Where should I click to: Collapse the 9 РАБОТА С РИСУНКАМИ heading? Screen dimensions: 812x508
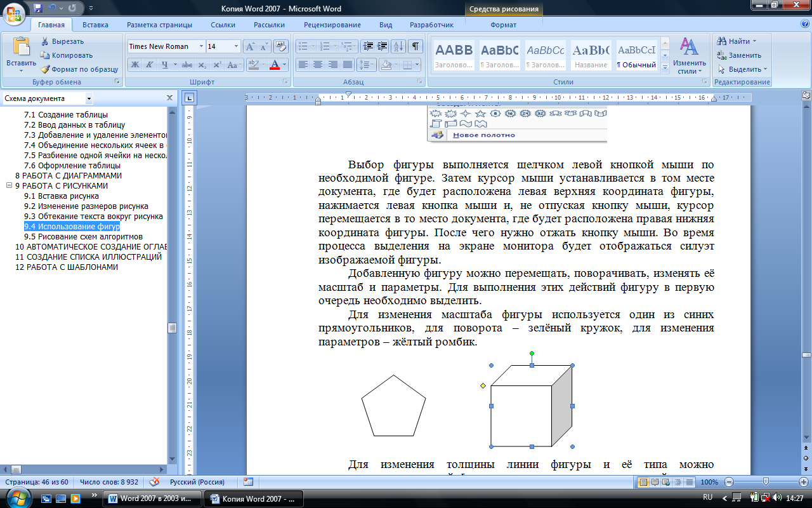pos(8,186)
